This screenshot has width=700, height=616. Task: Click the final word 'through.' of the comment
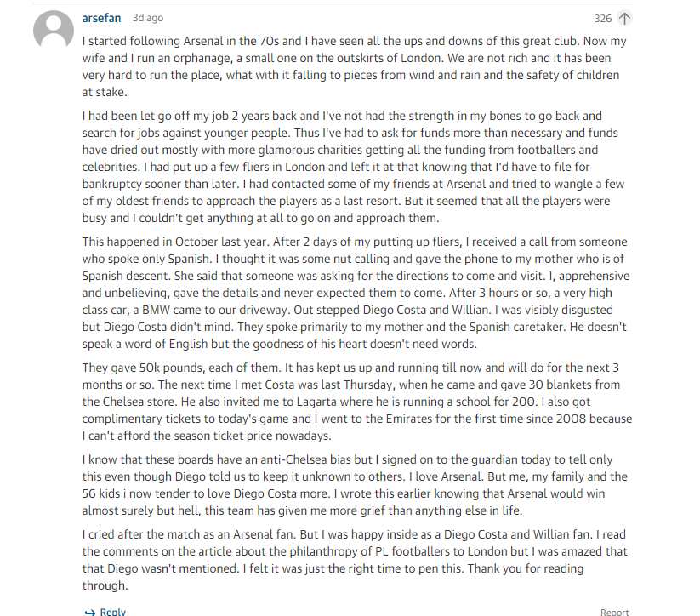click(105, 585)
